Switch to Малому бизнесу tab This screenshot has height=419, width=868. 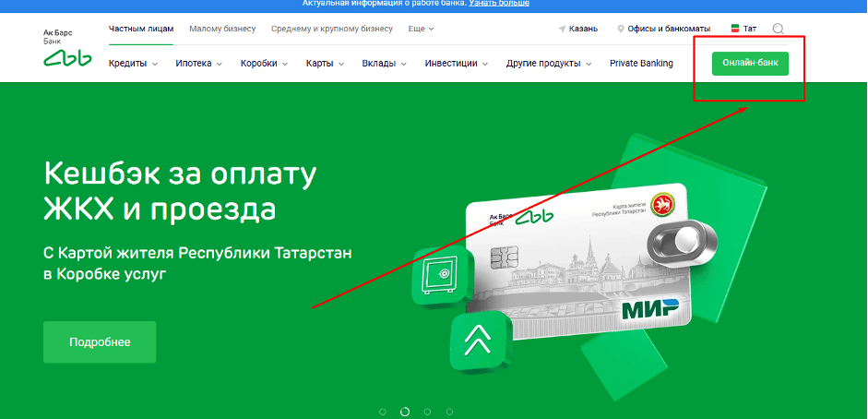click(x=222, y=29)
